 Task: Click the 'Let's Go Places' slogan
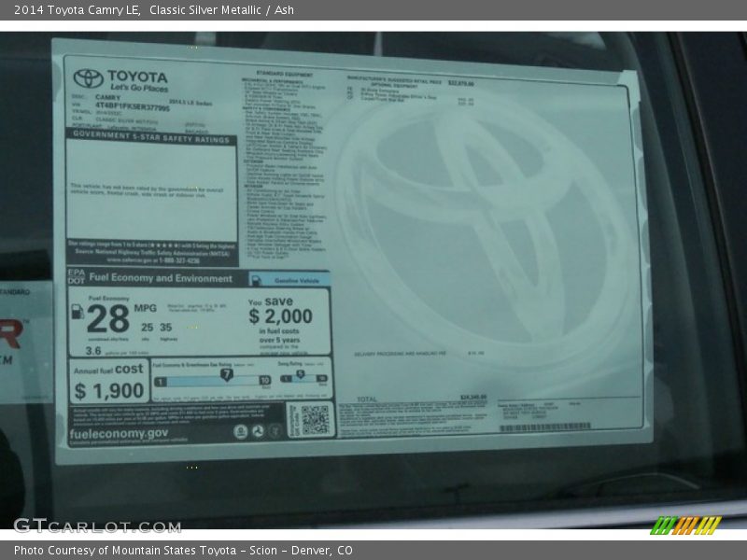(x=139, y=87)
